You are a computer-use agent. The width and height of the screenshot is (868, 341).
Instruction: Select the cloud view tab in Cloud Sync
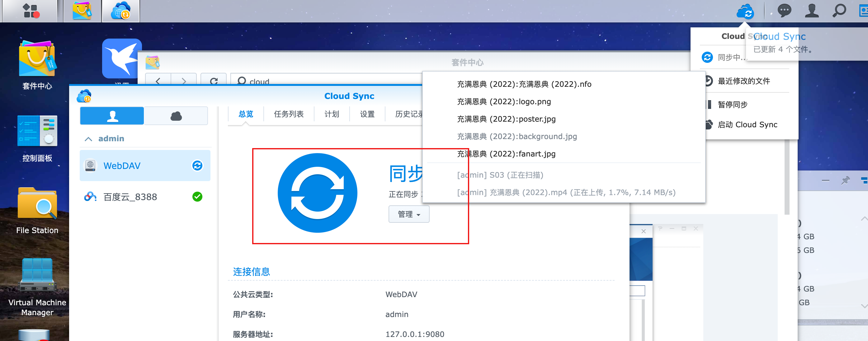(x=176, y=116)
